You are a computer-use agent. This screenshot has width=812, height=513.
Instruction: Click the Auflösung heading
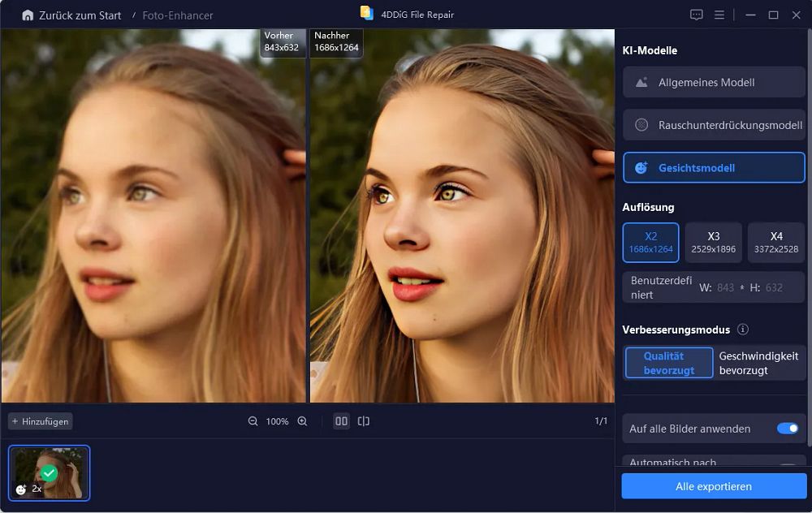point(648,207)
